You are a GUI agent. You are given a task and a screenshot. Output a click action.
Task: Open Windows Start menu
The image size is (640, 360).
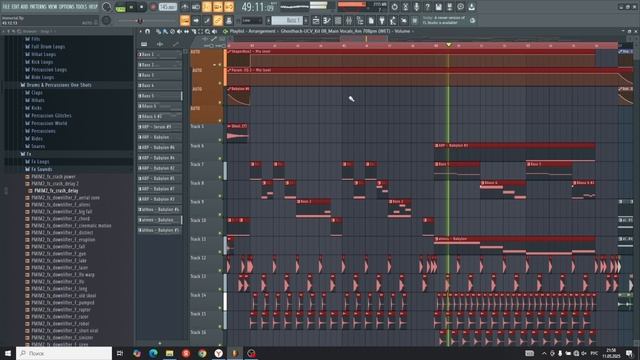(7, 353)
